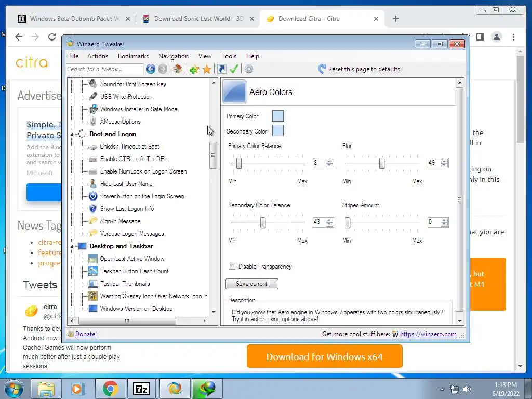Open the Donate! link

coord(86,334)
